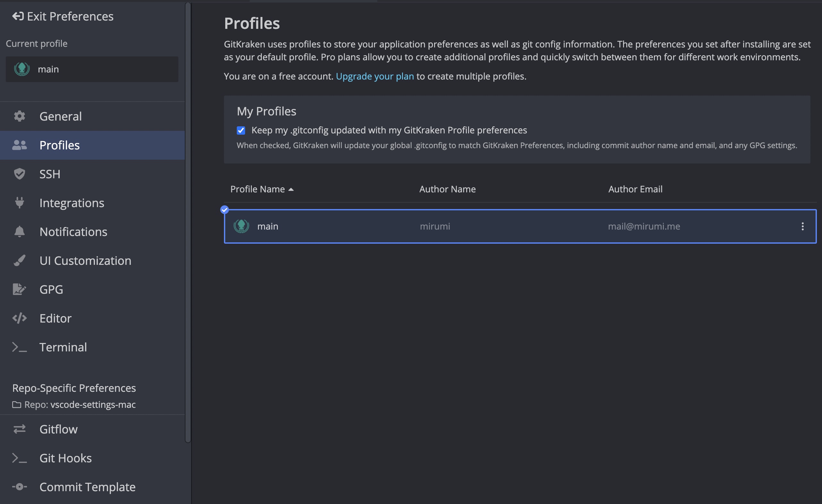Click the Commit Template node icon
The width and height of the screenshot is (822, 504).
[19, 487]
